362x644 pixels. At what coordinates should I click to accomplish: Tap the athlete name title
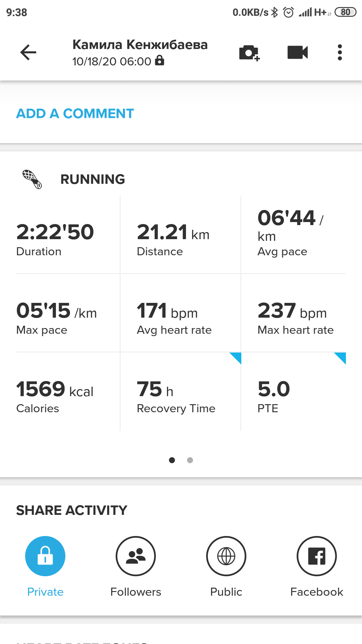140,45
